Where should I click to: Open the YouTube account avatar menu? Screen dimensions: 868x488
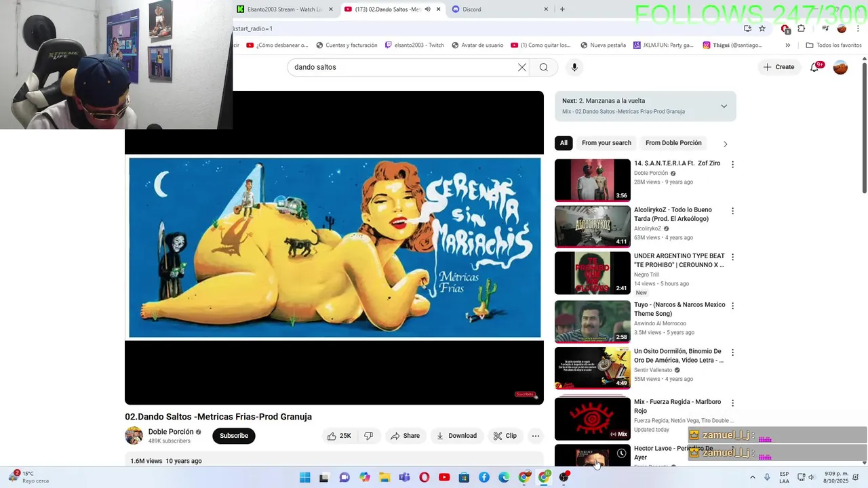[x=840, y=67]
